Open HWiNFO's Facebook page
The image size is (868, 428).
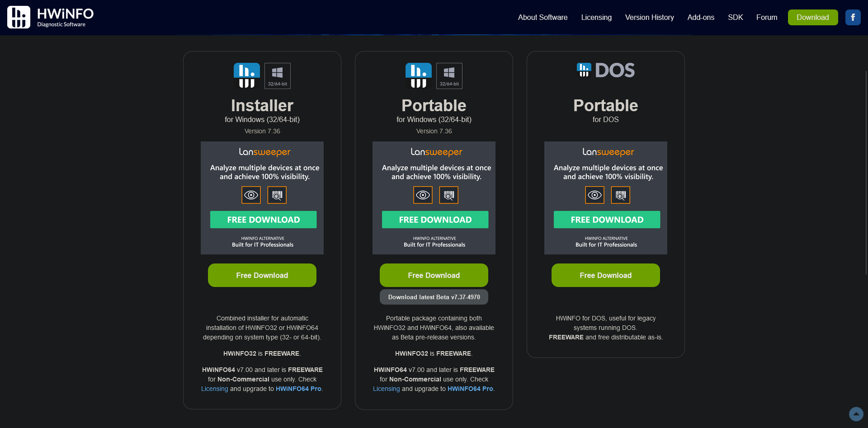853,17
